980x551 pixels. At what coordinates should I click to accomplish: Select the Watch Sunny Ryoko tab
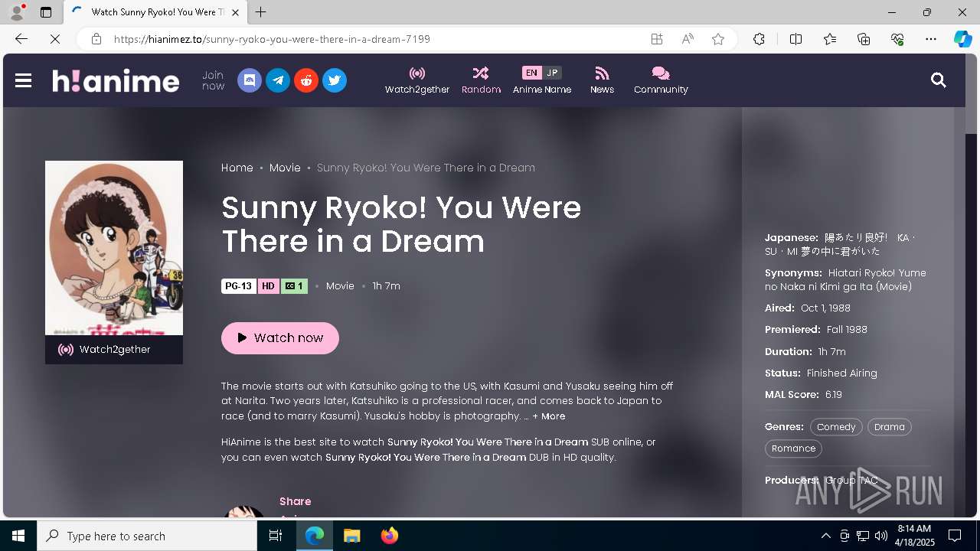[x=155, y=12]
